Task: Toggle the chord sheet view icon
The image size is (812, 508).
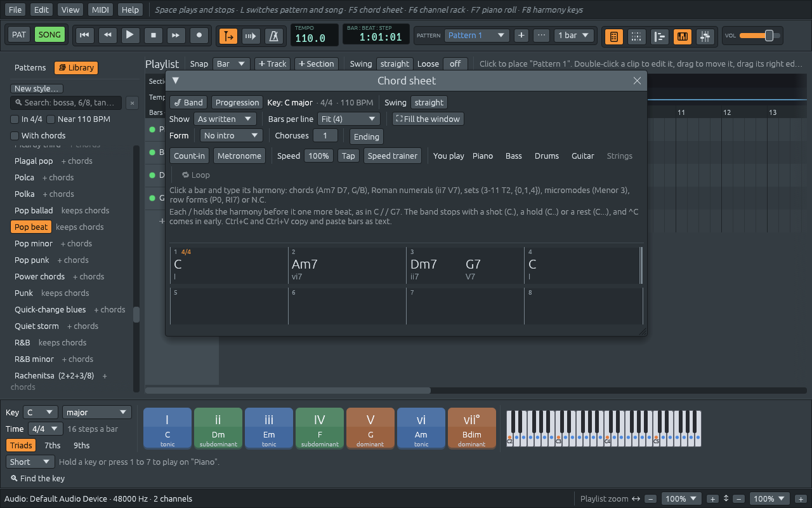Action: [613, 36]
